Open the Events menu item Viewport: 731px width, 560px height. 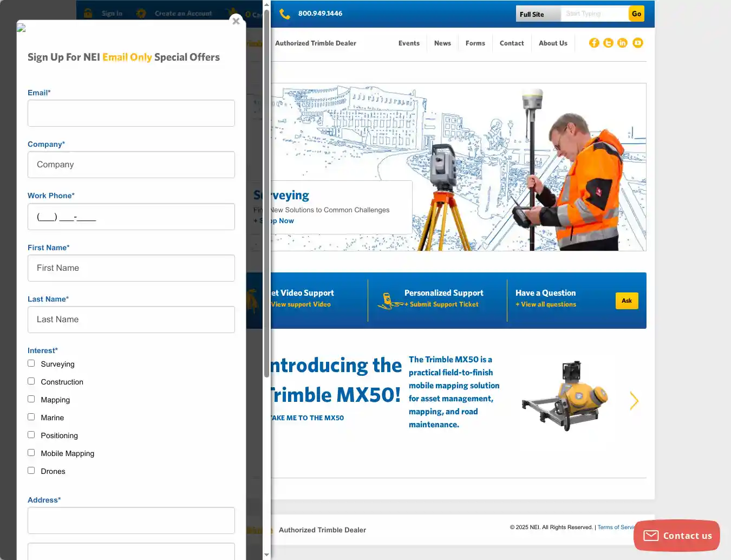tap(409, 43)
